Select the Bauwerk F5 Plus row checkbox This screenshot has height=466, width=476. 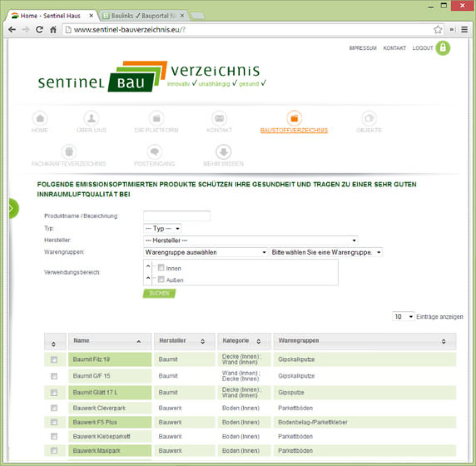coord(54,422)
